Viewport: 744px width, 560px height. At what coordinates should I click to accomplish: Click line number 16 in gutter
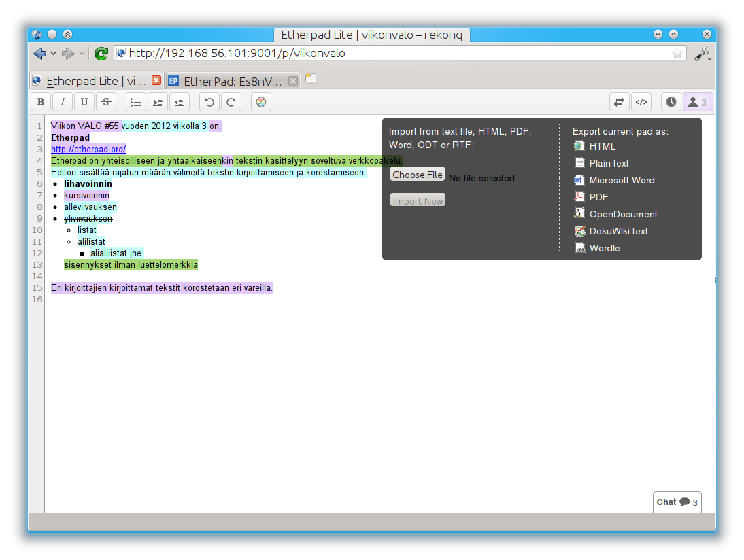point(37,299)
